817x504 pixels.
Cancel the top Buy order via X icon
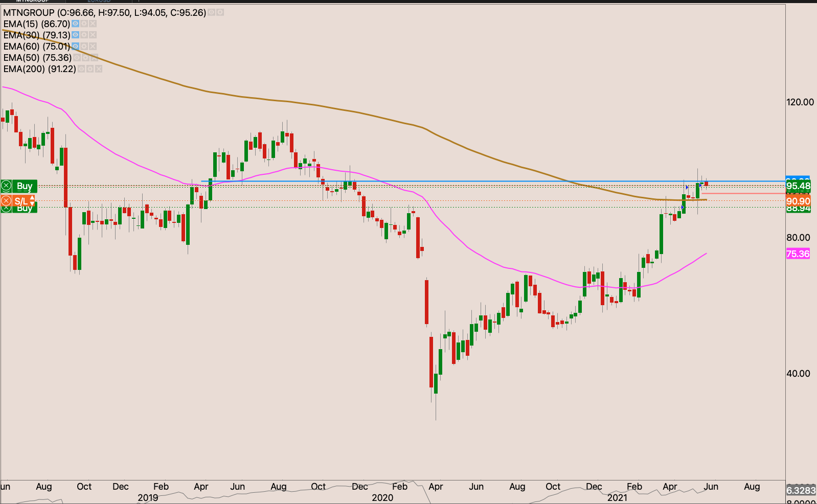(x=6, y=186)
